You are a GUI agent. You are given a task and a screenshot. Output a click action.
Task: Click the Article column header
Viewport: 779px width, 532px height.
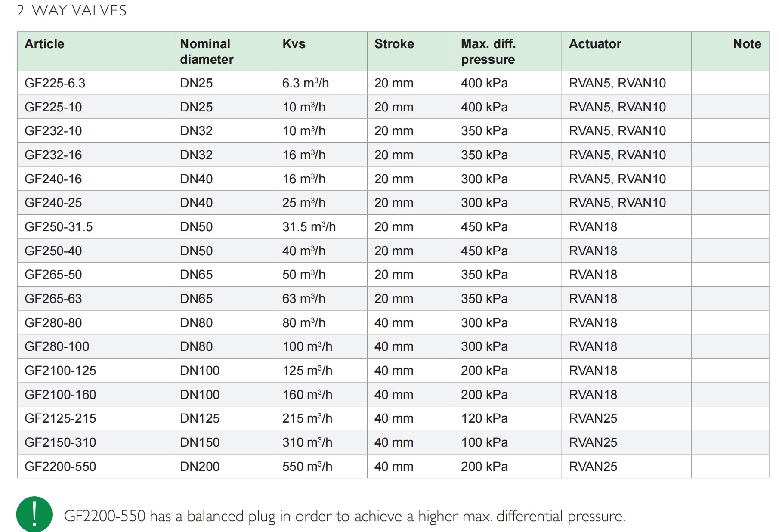[44, 44]
